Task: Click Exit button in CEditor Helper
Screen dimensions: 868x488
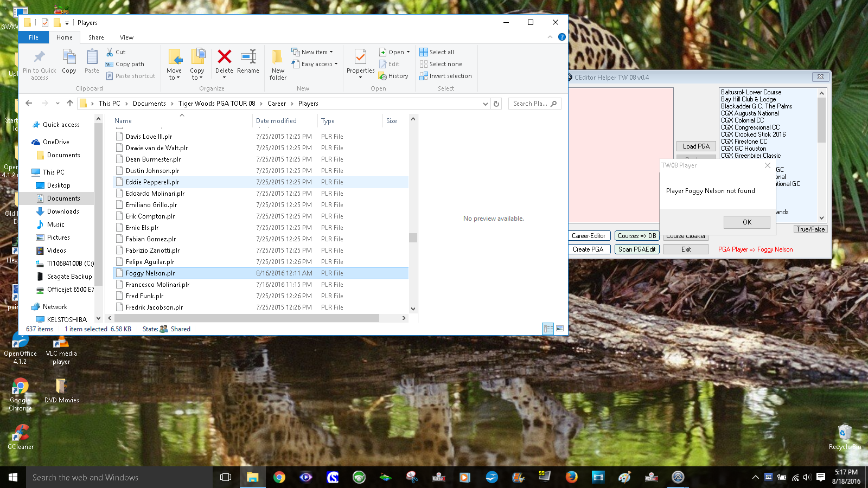Action: coord(686,249)
